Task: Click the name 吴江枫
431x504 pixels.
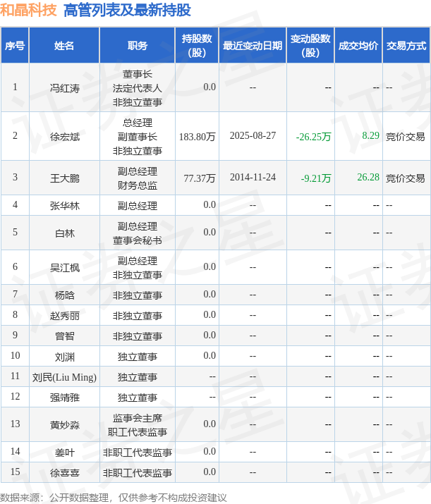Action: [x=65, y=267]
